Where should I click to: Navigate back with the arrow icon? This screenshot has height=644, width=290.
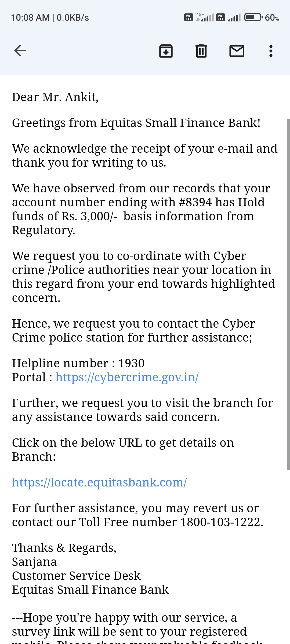[x=20, y=50]
